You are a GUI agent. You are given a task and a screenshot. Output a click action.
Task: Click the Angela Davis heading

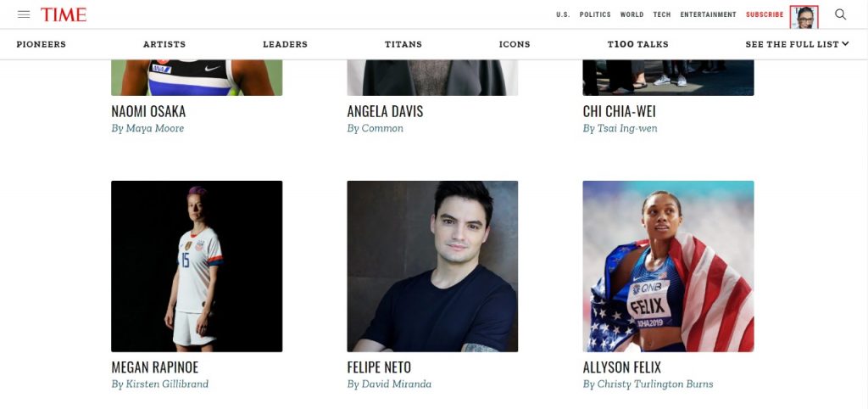[385, 111]
